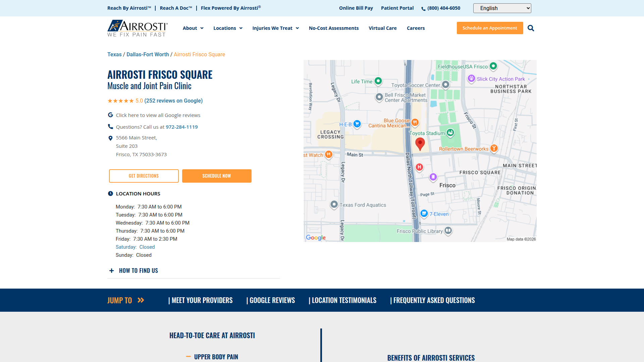Select the Bell Frisco Market Center marker

click(x=379, y=97)
